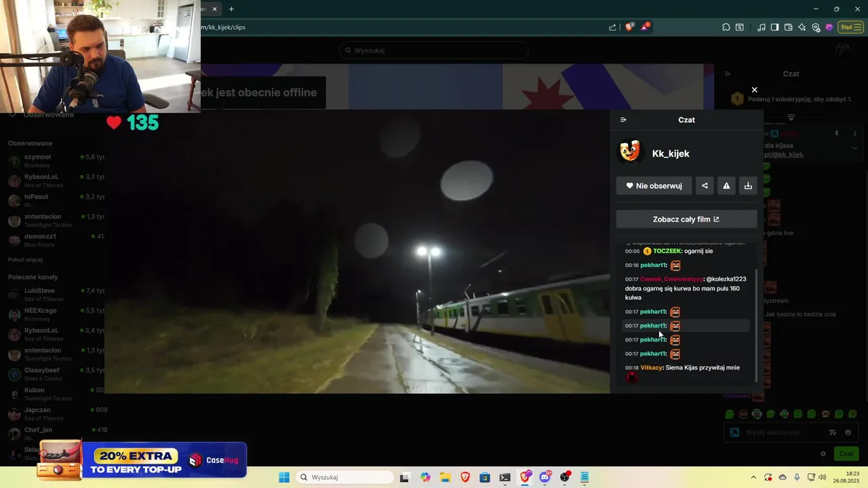
Task: Open the music note playlist icon
Action: tap(762, 27)
